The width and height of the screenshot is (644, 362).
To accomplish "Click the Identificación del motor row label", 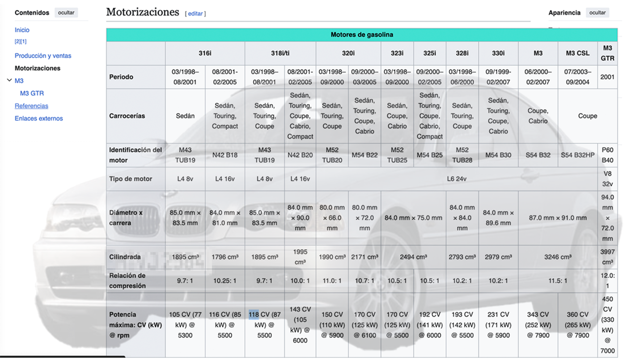I will 136,155.
